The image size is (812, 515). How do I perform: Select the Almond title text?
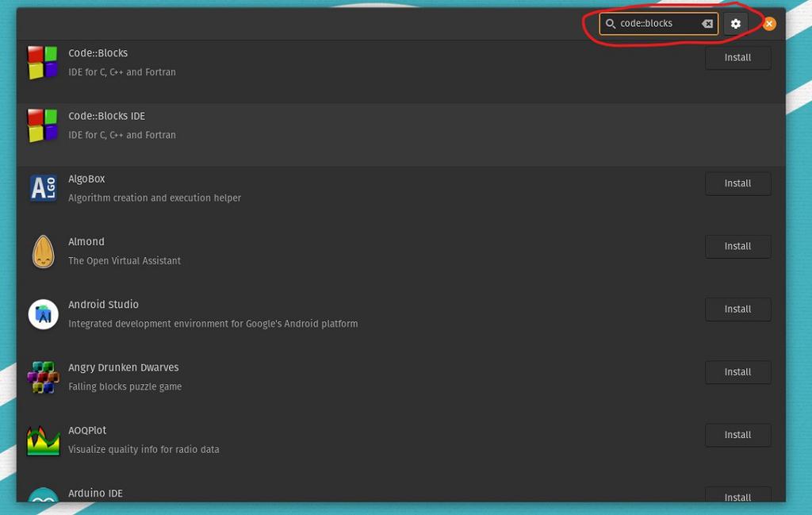[86, 241]
